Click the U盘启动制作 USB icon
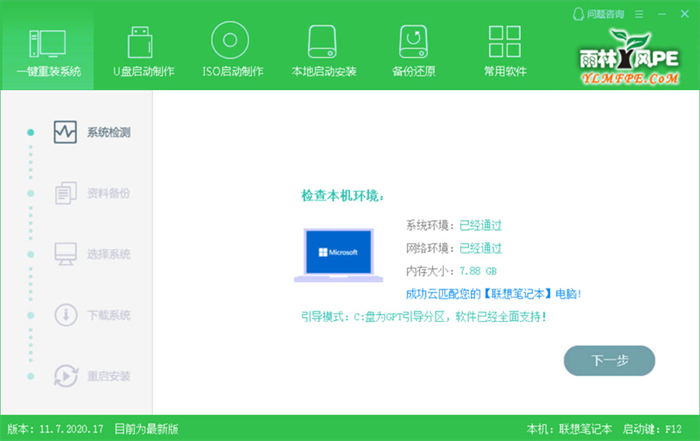Viewport: 700px width, 441px height. point(143,42)
